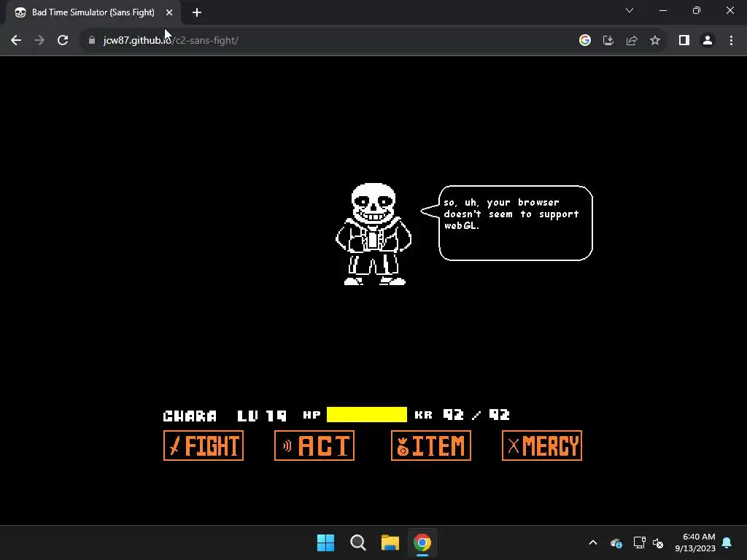Select the ACT game button
The width and height of the screenshot is (747, 560).
tap(314, 446)
